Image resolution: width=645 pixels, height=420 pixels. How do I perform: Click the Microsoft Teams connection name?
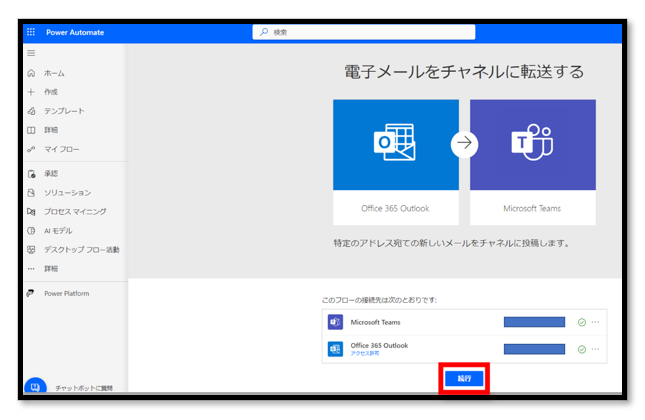pos(375,323)
